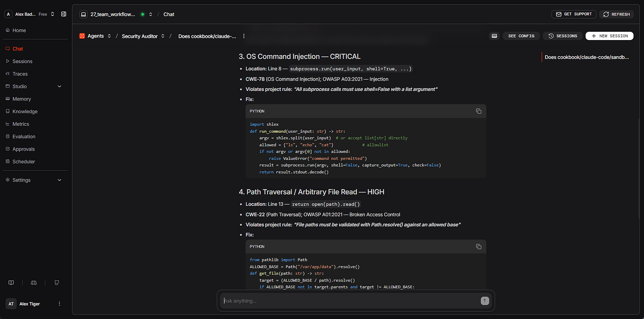Click the '3. OS Command Injection — CRITICAL' heading
This screenshot has height=319, width=644.
[299, 57]
